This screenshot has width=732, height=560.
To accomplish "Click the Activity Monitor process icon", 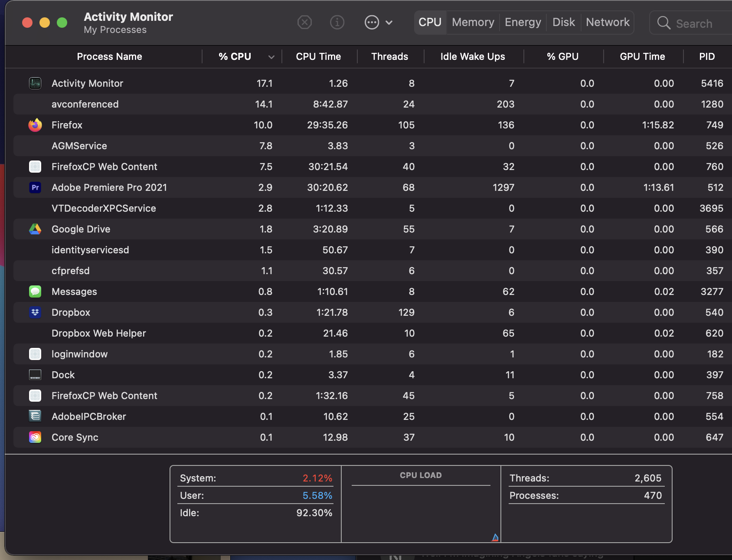I will coord(35,83).
